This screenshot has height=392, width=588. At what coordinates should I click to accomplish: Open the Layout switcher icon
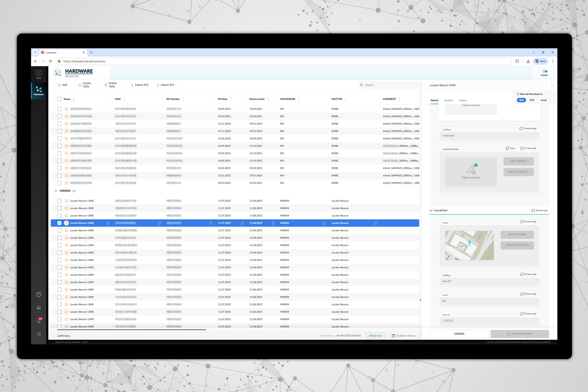tap(544, 73)
